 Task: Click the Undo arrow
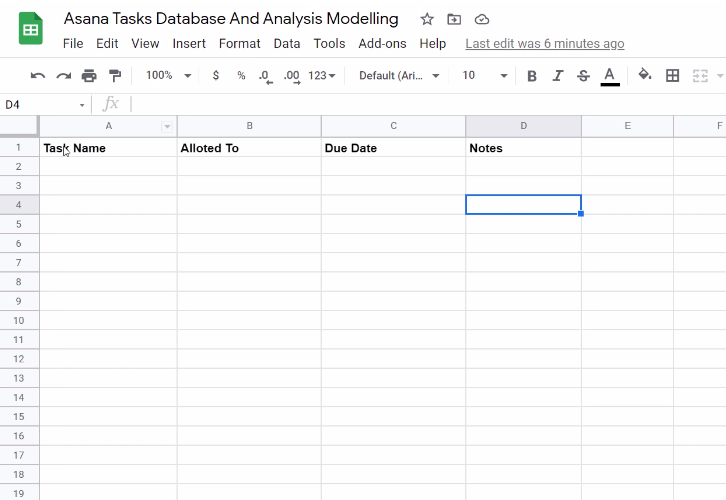[x=38, y=75]
